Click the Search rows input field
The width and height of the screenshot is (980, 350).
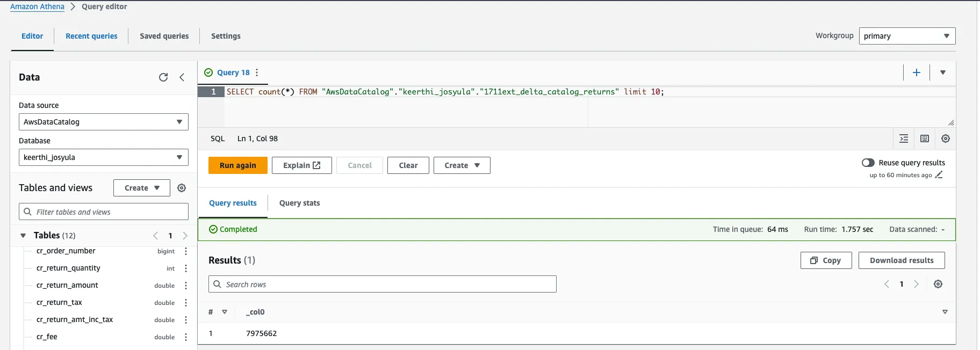(382, 285)
